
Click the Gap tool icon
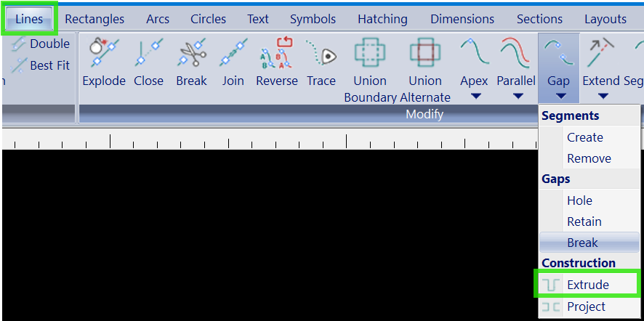[x=558, y=53]
